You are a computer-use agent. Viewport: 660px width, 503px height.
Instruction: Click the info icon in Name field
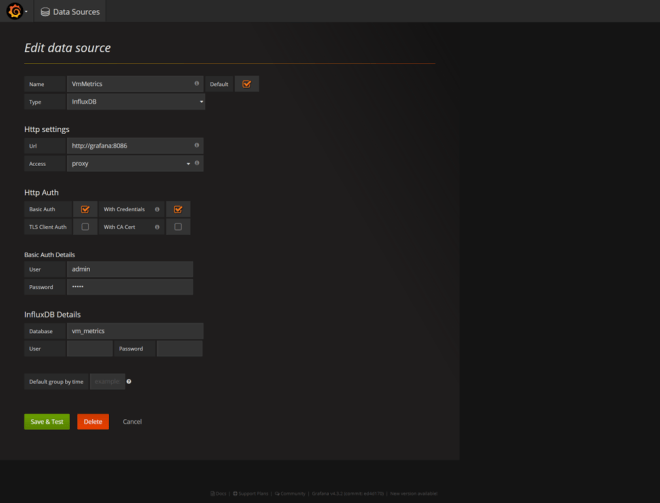click(x=196, y=84)
